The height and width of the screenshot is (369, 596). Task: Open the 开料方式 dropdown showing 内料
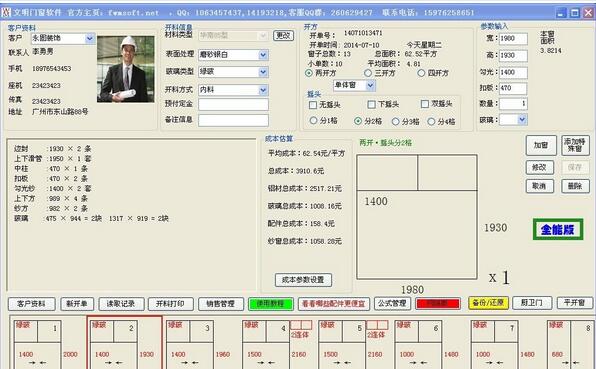coord(233,90)
